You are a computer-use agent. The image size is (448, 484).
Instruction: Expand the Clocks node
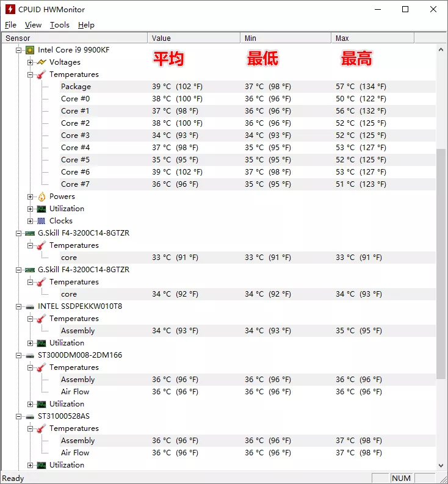pyautogui.click(x=30, y=221)
